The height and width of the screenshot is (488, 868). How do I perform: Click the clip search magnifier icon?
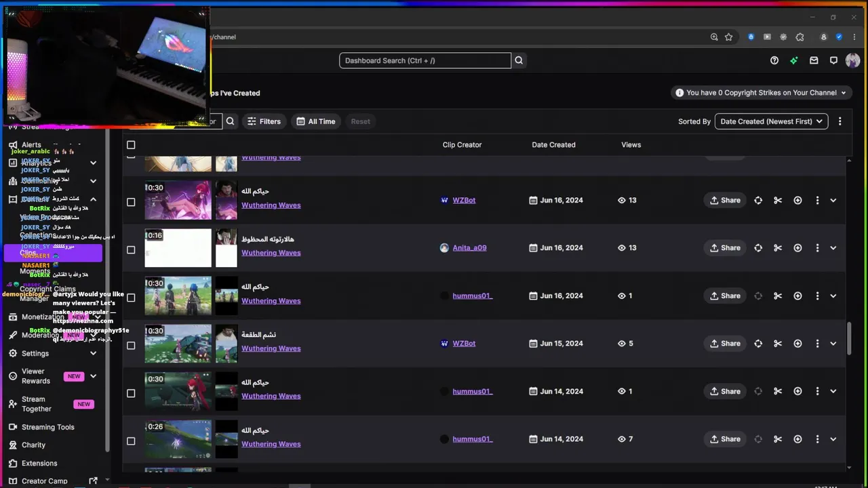(231, 121)
